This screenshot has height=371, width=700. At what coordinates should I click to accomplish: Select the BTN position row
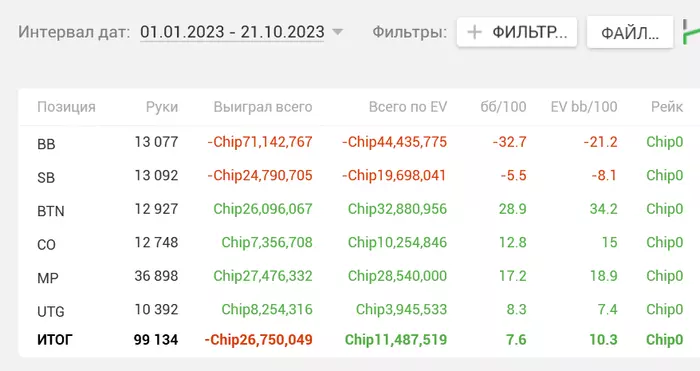coord(359,209)
